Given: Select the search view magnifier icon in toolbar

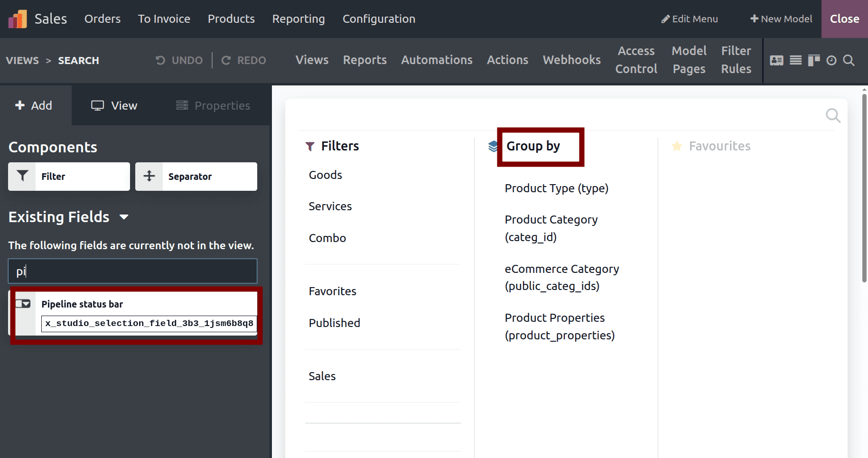Looking at the screenshot, I should [849, 60].
